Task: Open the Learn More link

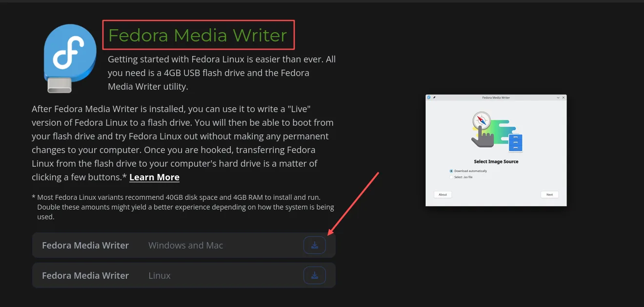Action: point(154,177)
